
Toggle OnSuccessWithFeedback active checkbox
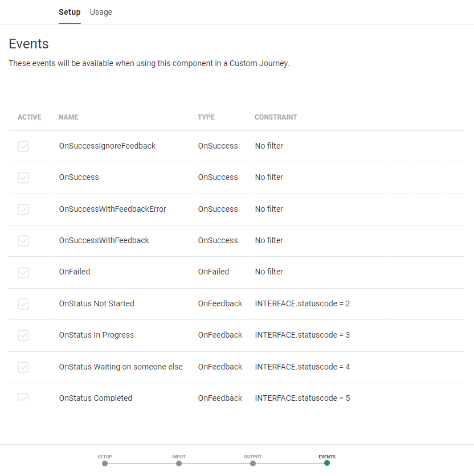point(23,241)
